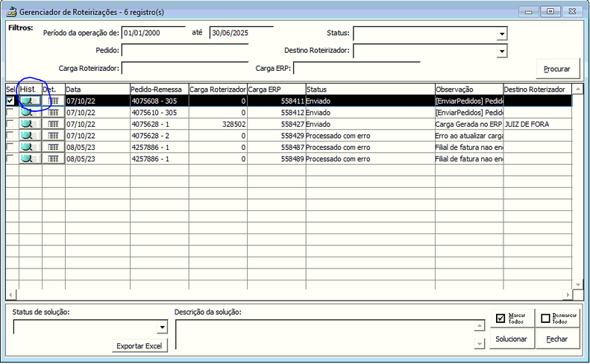Screen dimensions: 590x364
Task: Click the Solucionar button
Action: pos(512,339)
